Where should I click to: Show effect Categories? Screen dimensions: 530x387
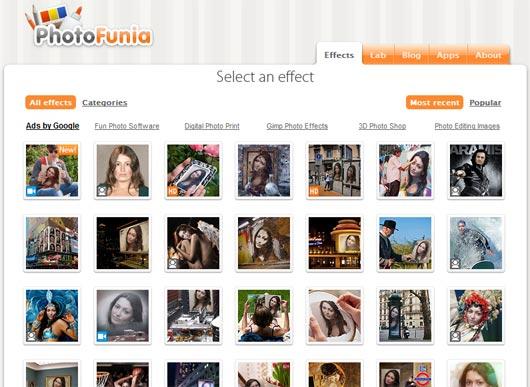105,103
